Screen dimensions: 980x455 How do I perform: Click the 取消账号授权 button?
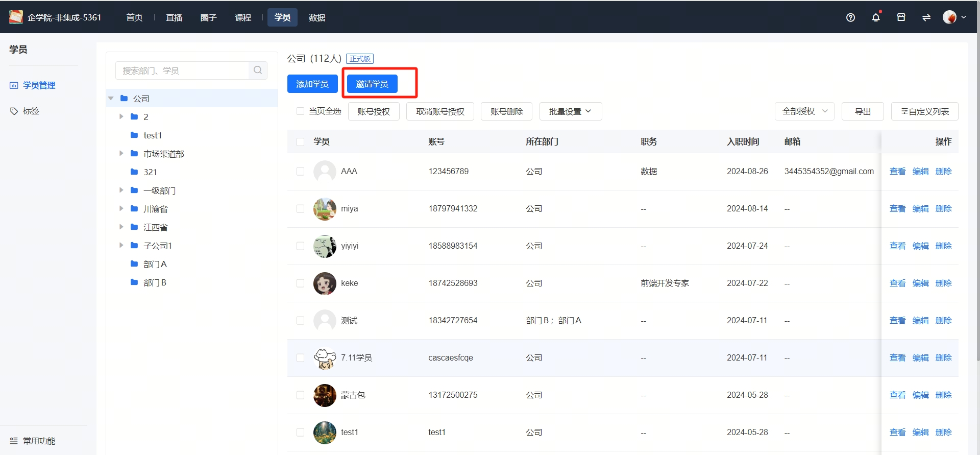pos(440,111)
